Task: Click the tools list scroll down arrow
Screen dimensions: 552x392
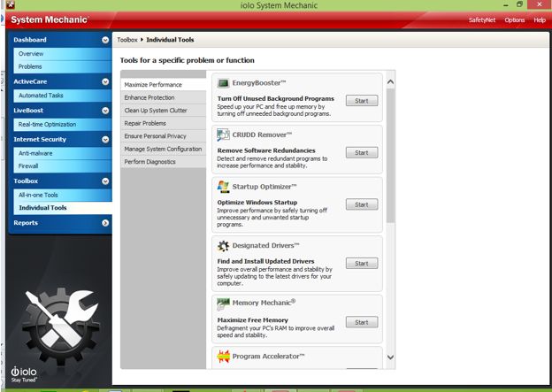Action: (x=390, y=357)
